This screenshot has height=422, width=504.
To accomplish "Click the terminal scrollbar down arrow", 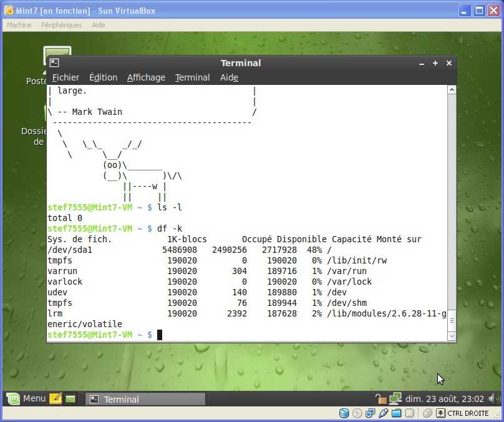I will [x=452, y=336].
